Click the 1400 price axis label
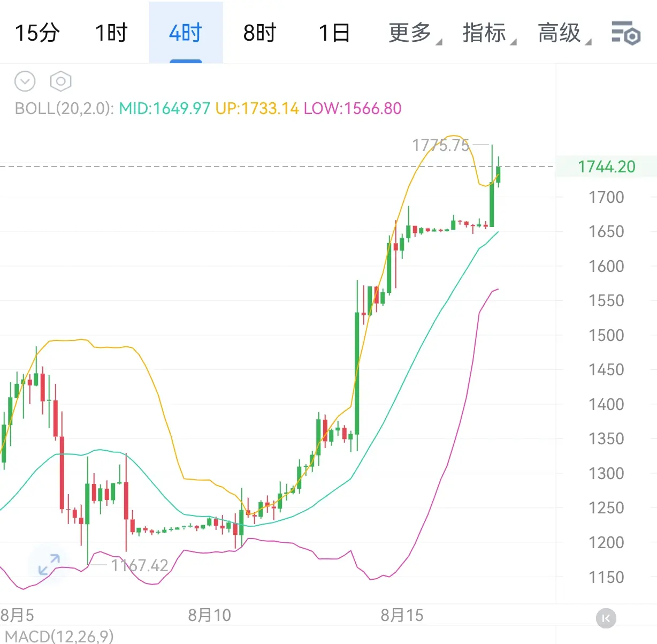This screenshot has width=657, height=644. click(606, 404)
